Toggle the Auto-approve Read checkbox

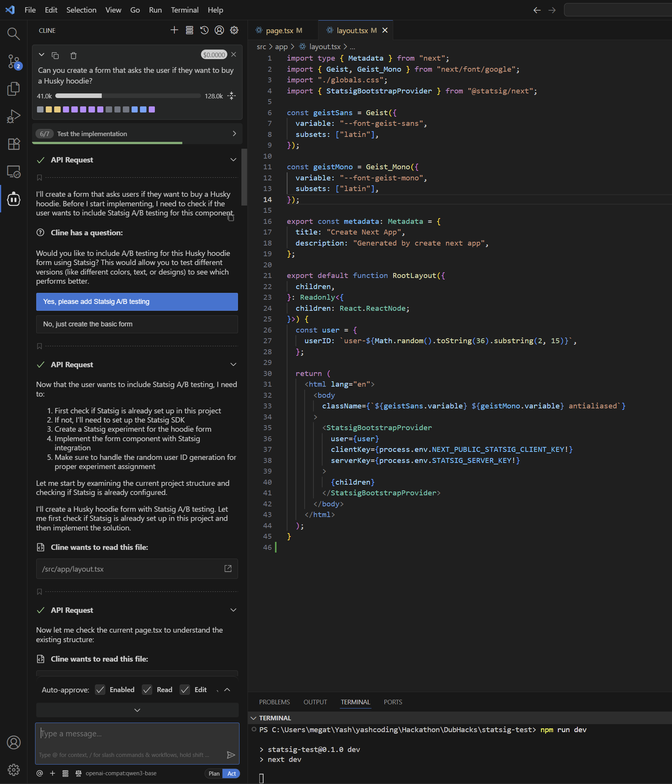point(147,689)
